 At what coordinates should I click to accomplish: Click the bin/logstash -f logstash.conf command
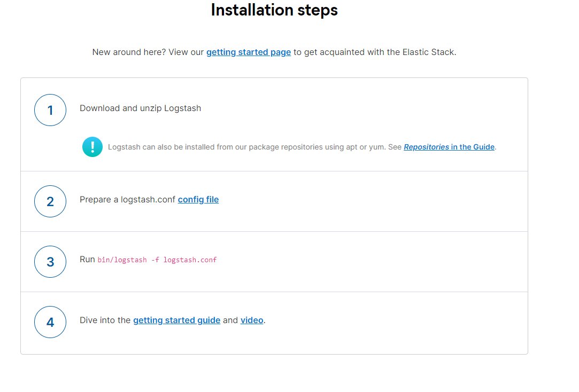[157, 260]
